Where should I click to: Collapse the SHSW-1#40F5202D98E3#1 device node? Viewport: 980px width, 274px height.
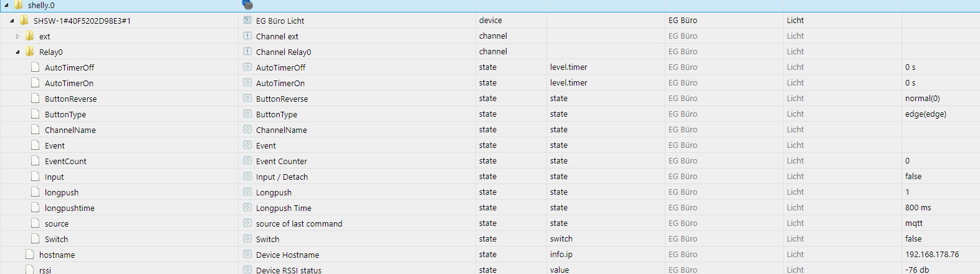12,21
